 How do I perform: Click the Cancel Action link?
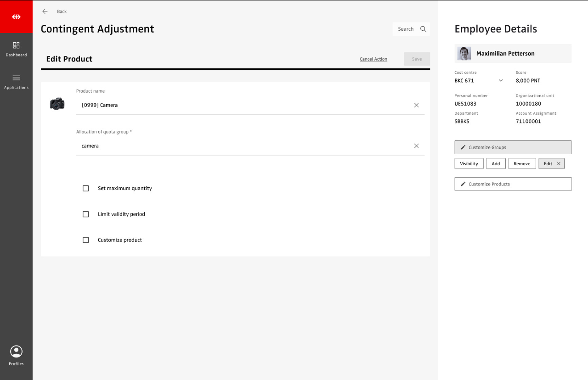pyautogui.click(x=373, y=59)
